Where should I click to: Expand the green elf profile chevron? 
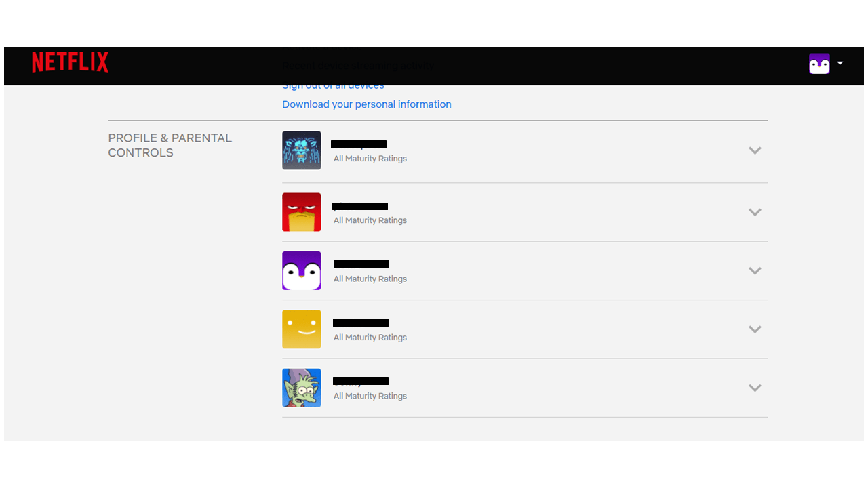click(755, 388)
